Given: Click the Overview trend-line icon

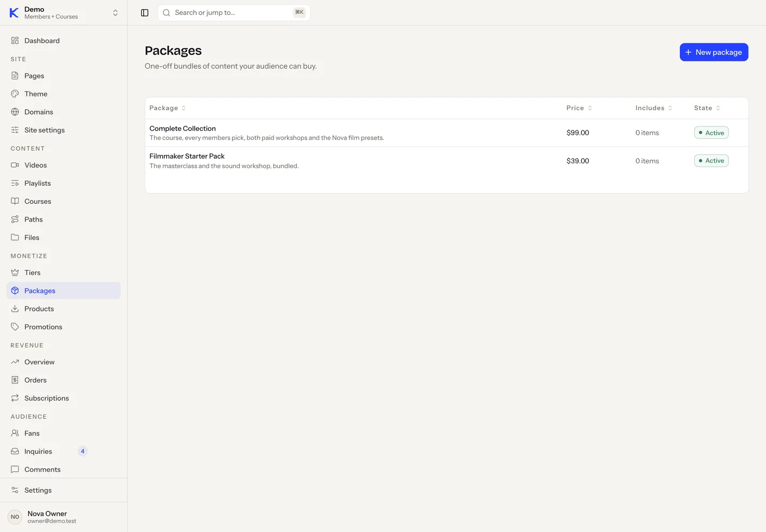Looking at the screenshot, I should click(x=15, y=362).
